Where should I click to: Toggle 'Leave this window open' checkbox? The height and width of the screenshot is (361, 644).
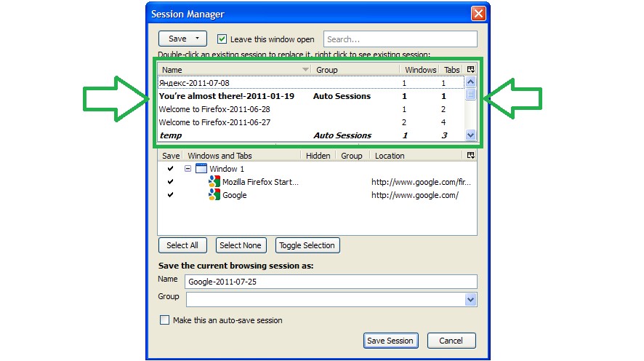pos(222,39)
